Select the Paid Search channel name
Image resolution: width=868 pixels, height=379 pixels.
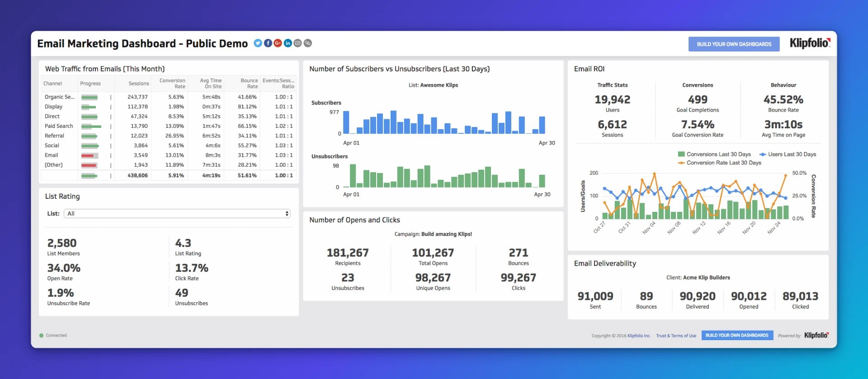point(59,126)
